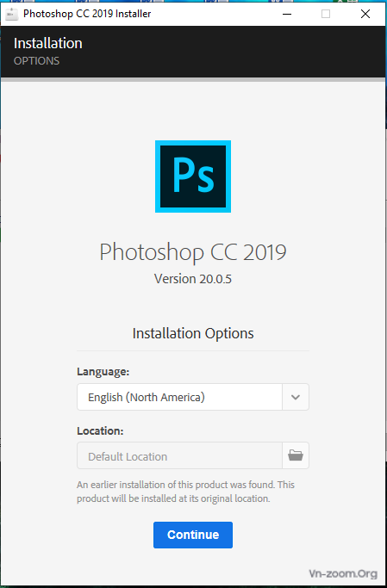The width and height of the screenshot is (387, 588).
Task: Click the Photoshop CC 2019 Installer title
Action: 87,14
